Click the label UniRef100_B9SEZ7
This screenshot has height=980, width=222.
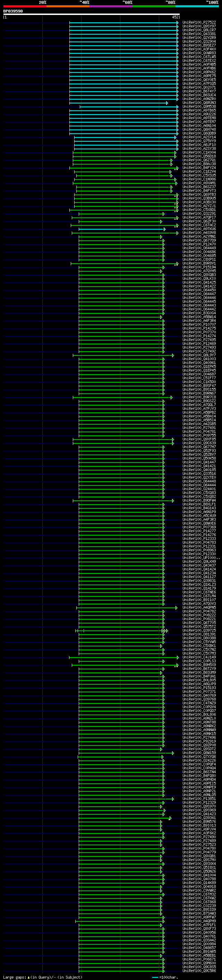click(x=199, y=45)
